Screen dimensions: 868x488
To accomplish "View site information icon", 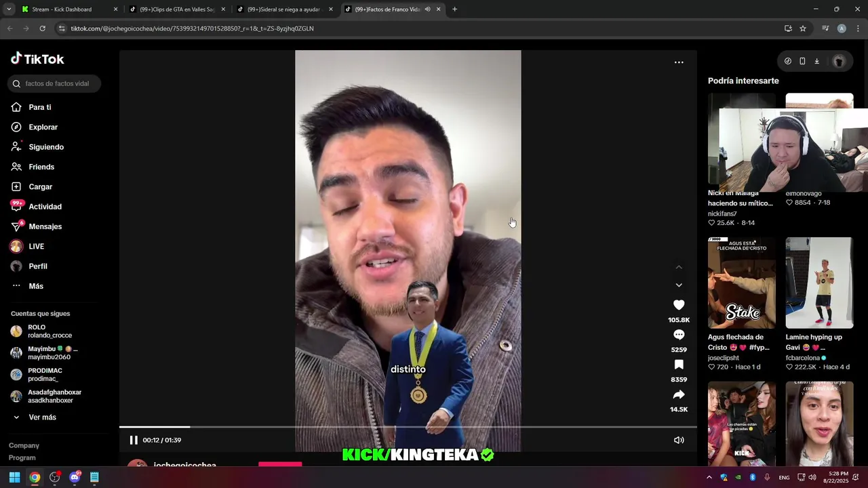I will click(x=62, y=28).
